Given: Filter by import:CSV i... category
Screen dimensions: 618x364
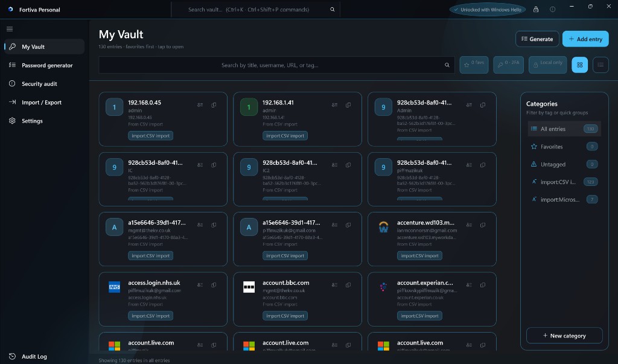Looking at the screenshot, I should (x=564, y=182).
